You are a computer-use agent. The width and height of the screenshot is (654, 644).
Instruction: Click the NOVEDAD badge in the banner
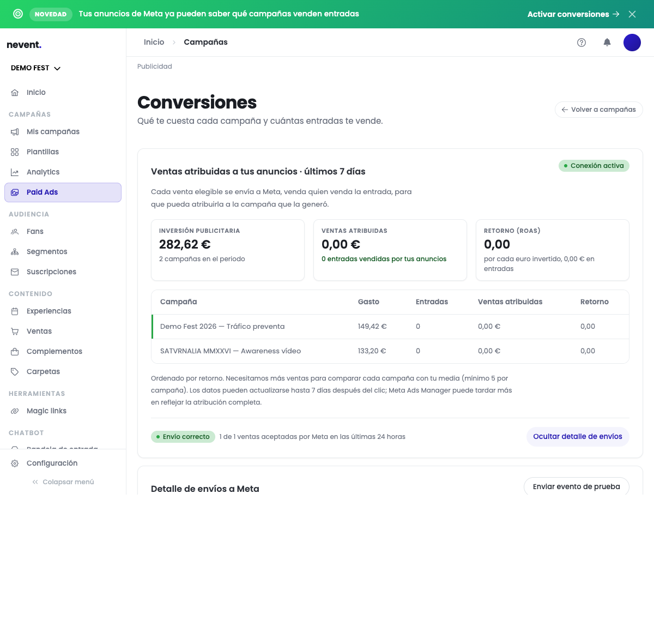51,14
